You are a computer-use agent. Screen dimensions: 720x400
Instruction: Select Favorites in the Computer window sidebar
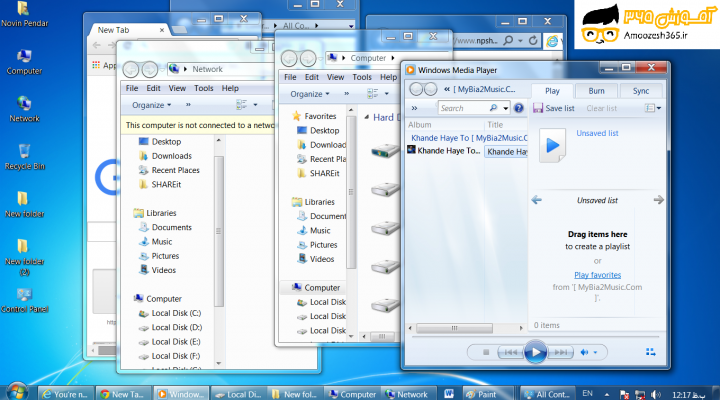[x=320, y=116]
